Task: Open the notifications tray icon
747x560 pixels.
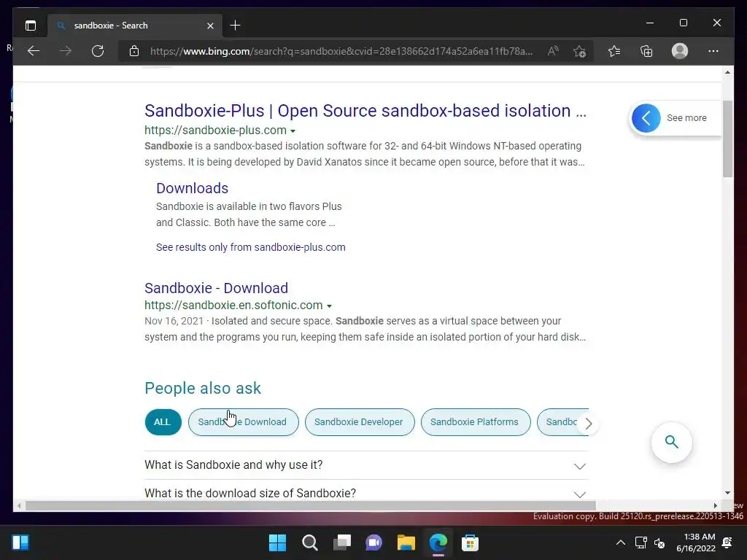Action: (727, 542)
